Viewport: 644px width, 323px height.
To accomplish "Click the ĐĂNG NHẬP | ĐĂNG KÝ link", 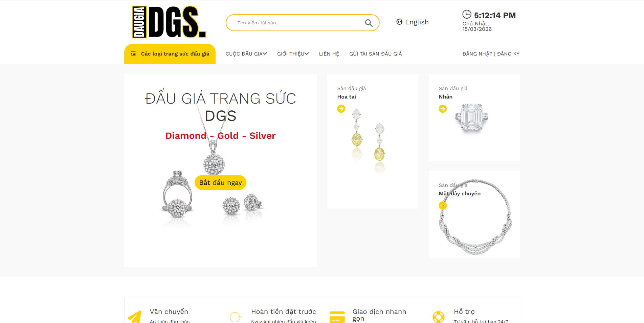I will (491, 54).
